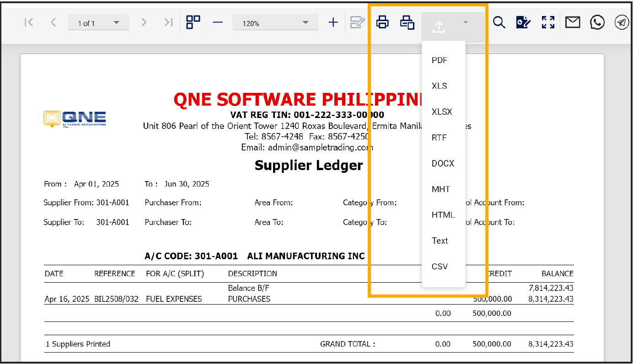
Task: Export the ledger as DOCX
Action: click(443, 163)
